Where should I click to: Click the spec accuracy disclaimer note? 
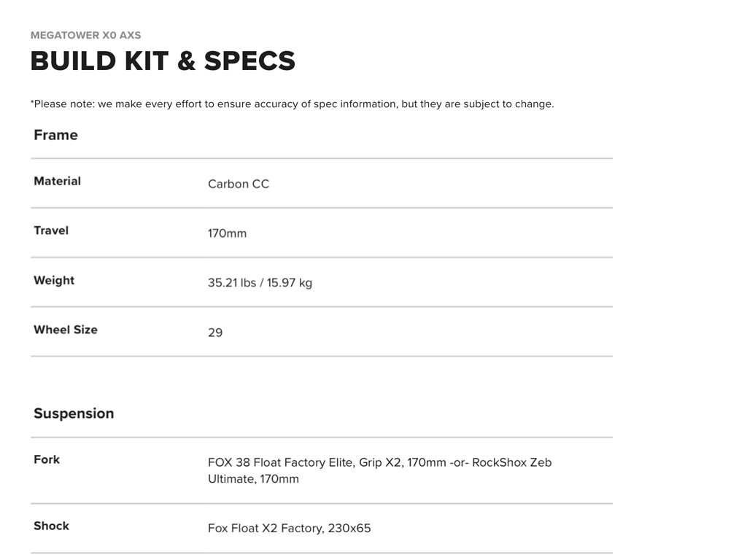click(x=292, y=104)
